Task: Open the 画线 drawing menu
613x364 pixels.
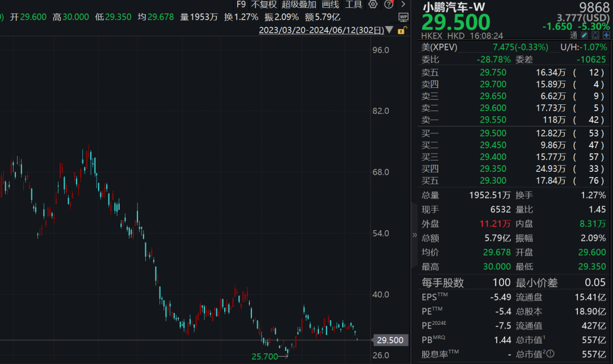Action: pos(330,5)
